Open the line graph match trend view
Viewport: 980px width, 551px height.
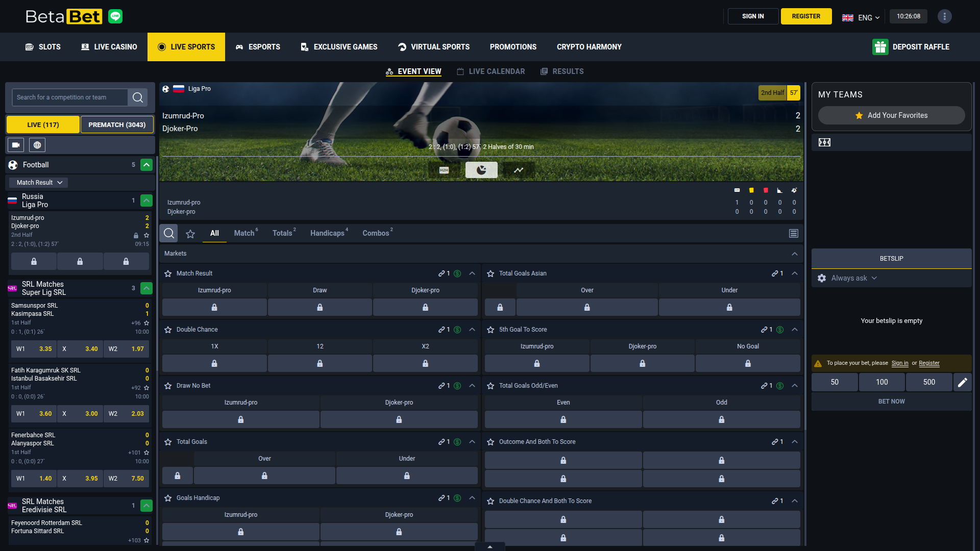click(x=518, y=169)
